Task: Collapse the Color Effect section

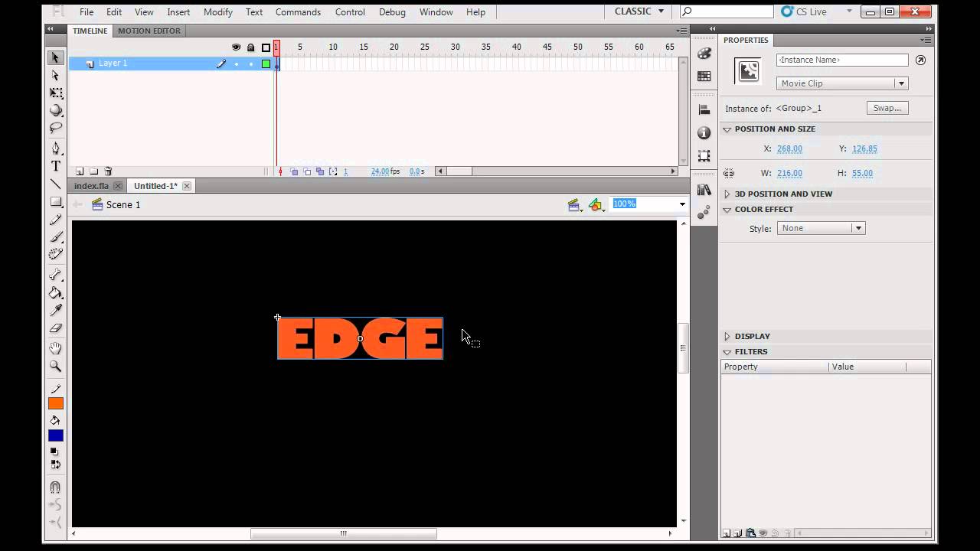Action: pos(727,210)
